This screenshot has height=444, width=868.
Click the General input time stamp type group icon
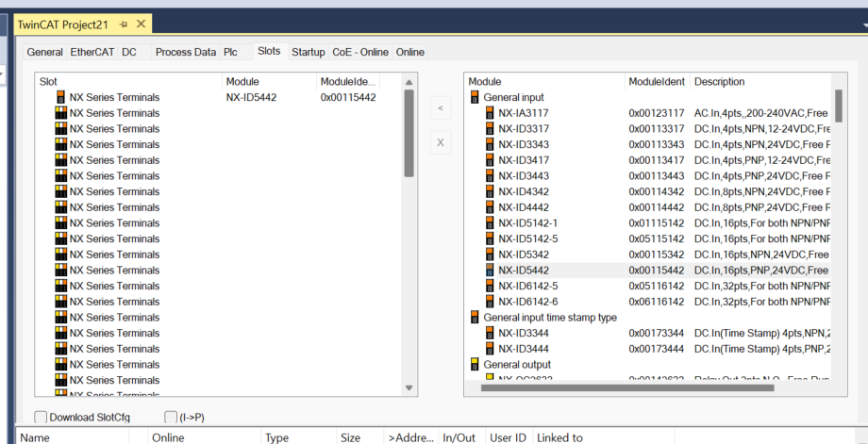click(475, 318)
